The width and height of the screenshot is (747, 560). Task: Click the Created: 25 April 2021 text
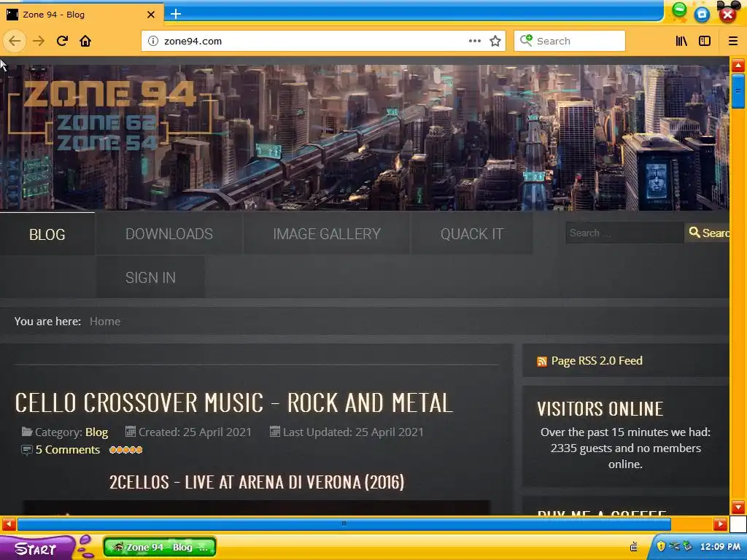(x=194, y=432)
